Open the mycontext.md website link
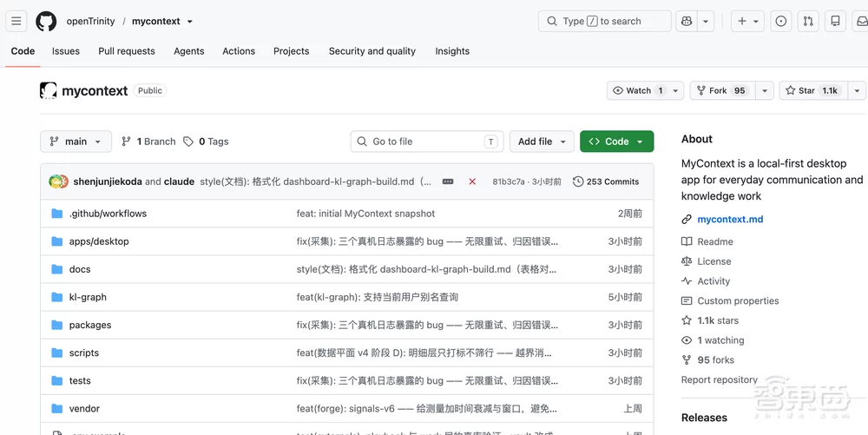 point(730,220)
